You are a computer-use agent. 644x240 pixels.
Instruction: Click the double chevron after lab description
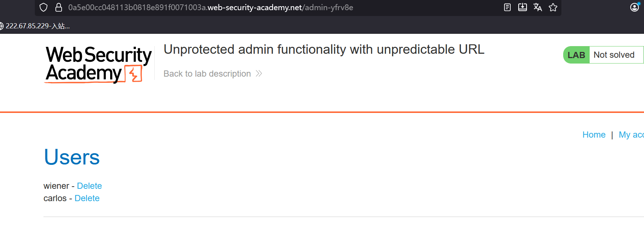(259, 74)
